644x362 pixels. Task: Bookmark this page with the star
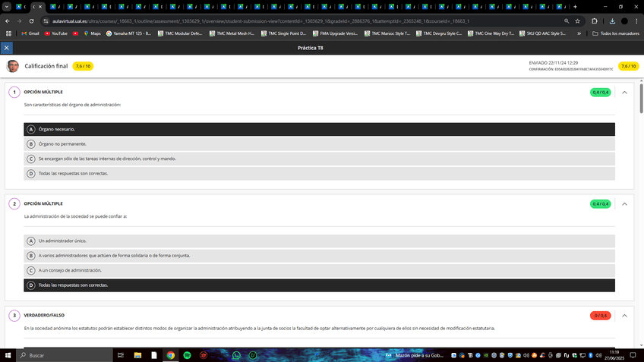[577, 21]
